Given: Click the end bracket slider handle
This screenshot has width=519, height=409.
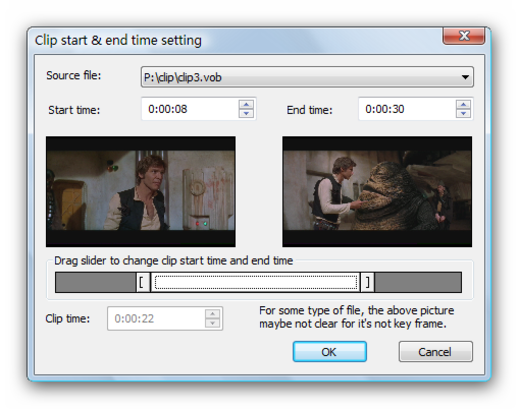Looking at the screenshot, I should tap(367, 282).
